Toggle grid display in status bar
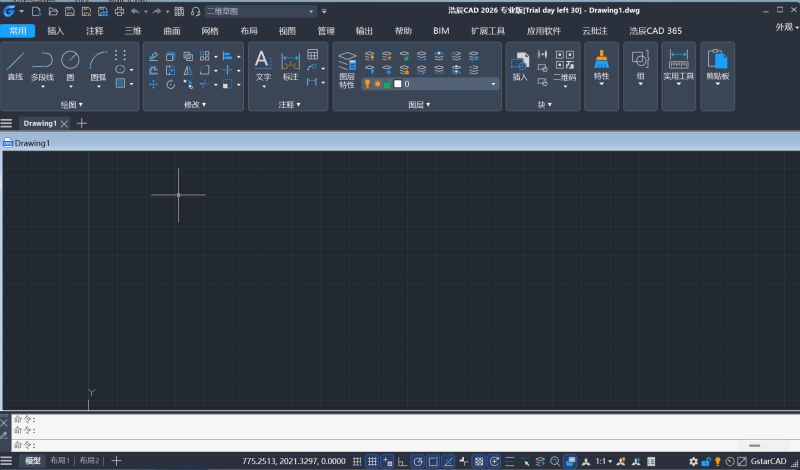800x470 pixels. (x=372, y=461)
